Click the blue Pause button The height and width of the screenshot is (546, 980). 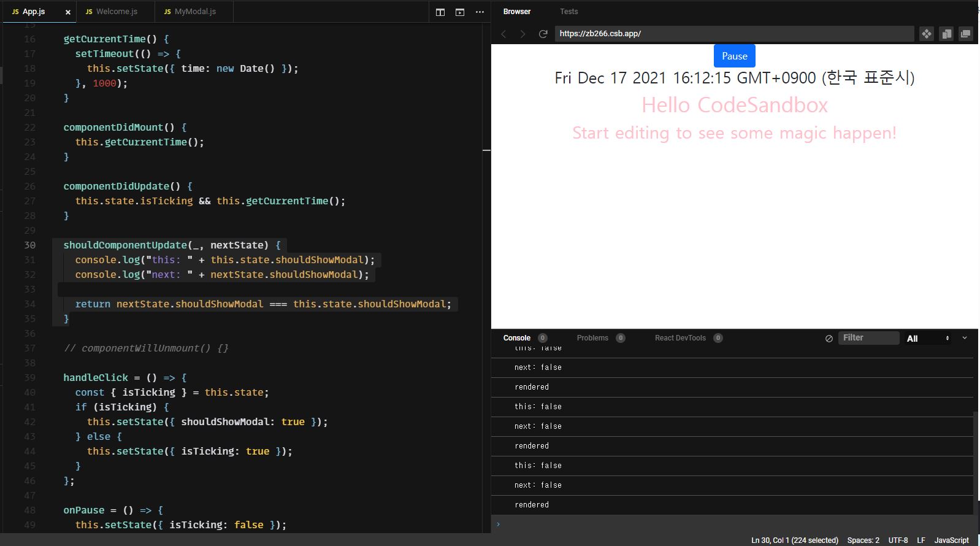point(735,56)
